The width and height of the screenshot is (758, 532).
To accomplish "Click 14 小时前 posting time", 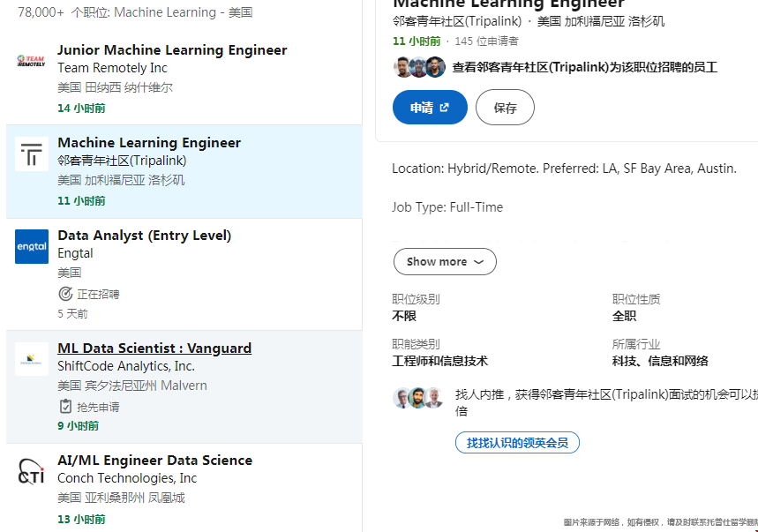I will [x=81, y=109].
